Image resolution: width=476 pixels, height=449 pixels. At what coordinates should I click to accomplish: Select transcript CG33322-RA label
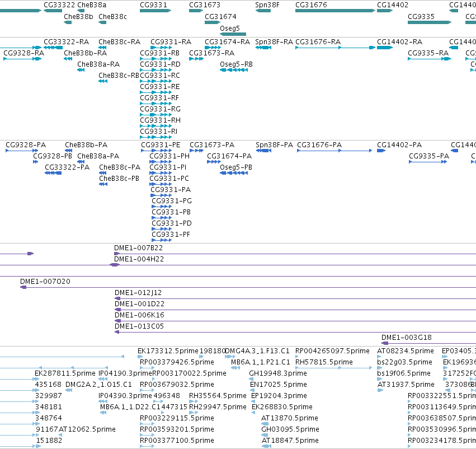pos(66,41)
